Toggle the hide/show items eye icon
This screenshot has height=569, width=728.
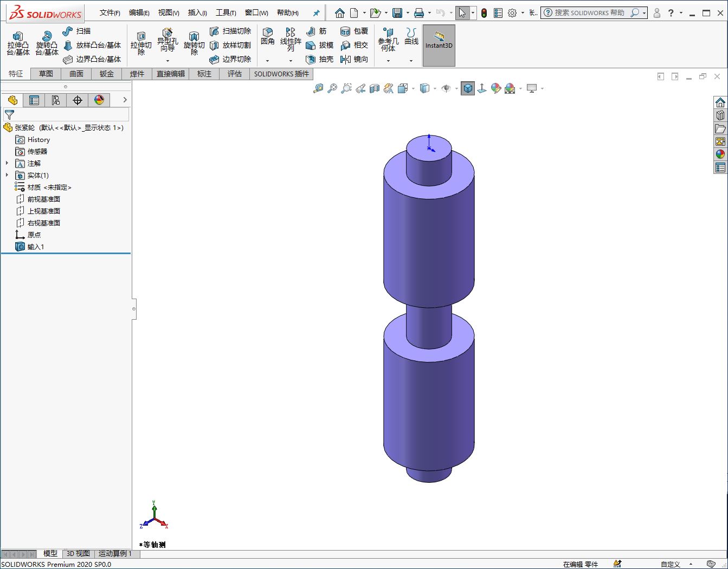coord(446,88)
